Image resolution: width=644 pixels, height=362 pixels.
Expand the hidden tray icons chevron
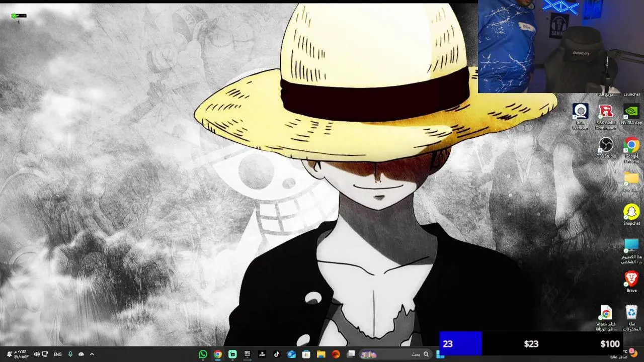point(92,354)
